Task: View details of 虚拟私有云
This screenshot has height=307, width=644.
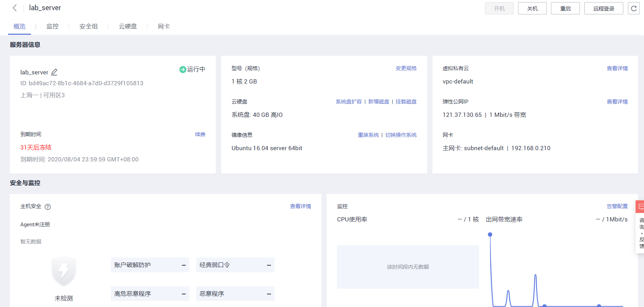Action: (x=617, y=68)
